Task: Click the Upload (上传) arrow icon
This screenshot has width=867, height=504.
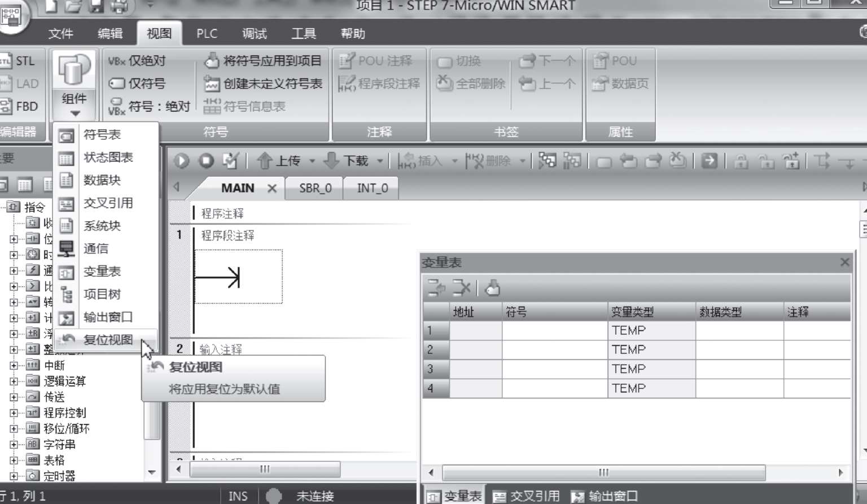Action: [x=265, y=161]
